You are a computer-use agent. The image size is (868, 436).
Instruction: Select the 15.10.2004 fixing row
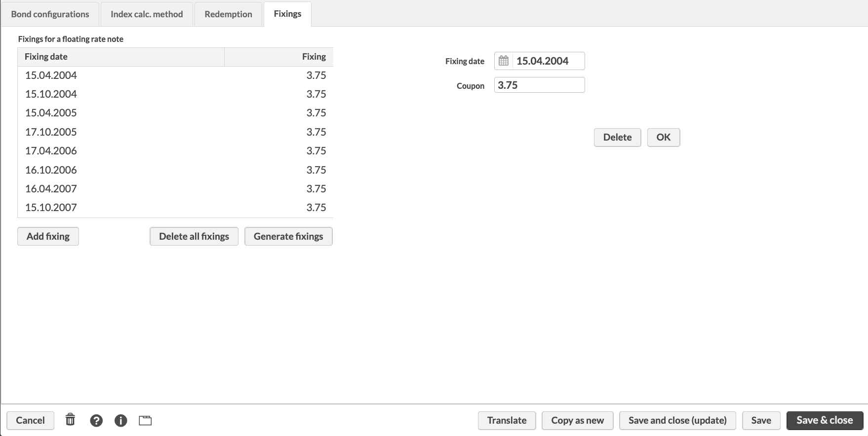175,94
